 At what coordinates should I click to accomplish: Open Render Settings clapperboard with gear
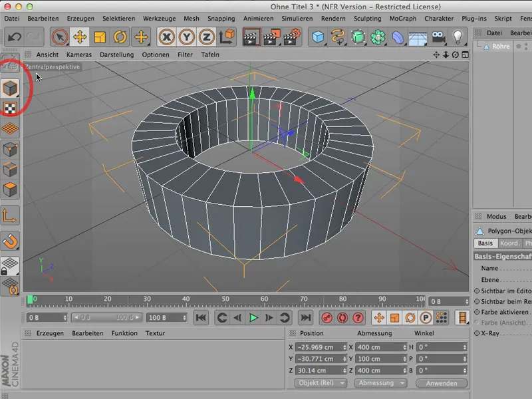pyautogui.click(x=293, y=37)
